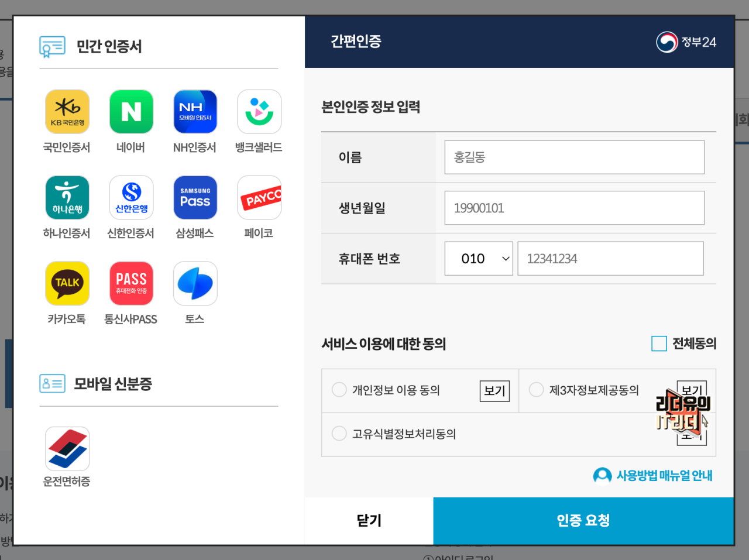Open 사용방법 매뉴얼 안내 link

tap(664, 476)
